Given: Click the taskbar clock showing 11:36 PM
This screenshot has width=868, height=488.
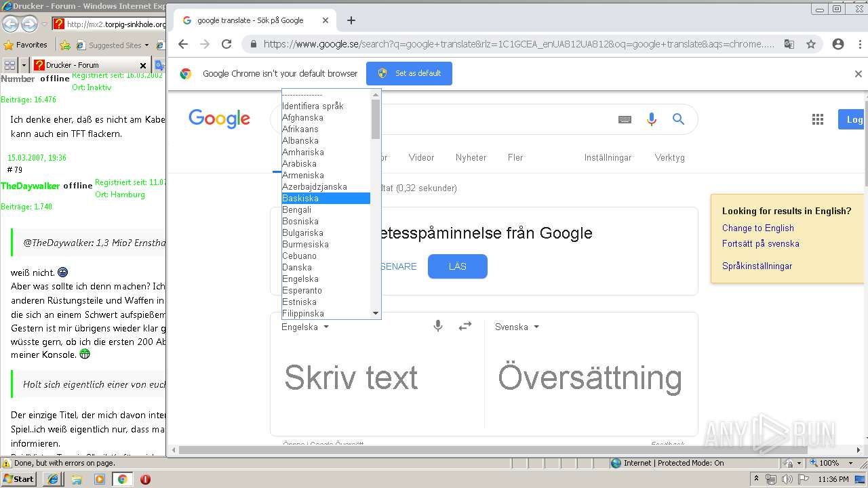Looking at the screenshot, I should point(833,479).
